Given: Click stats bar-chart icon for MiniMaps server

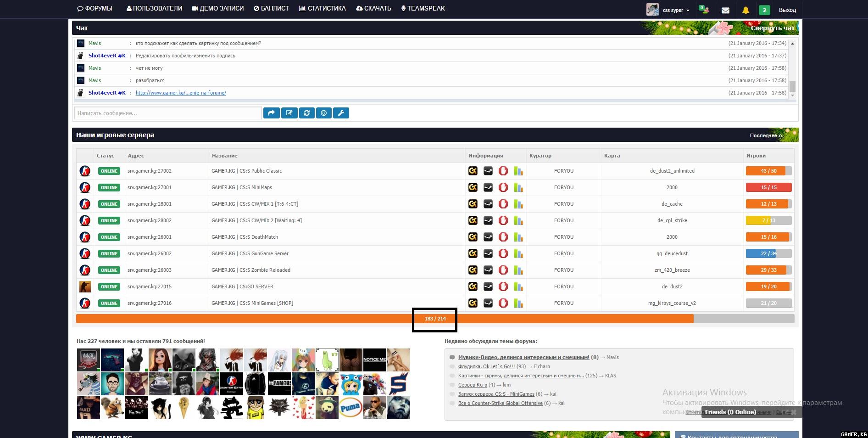Looking at the screenshot, I should [518, 187].
